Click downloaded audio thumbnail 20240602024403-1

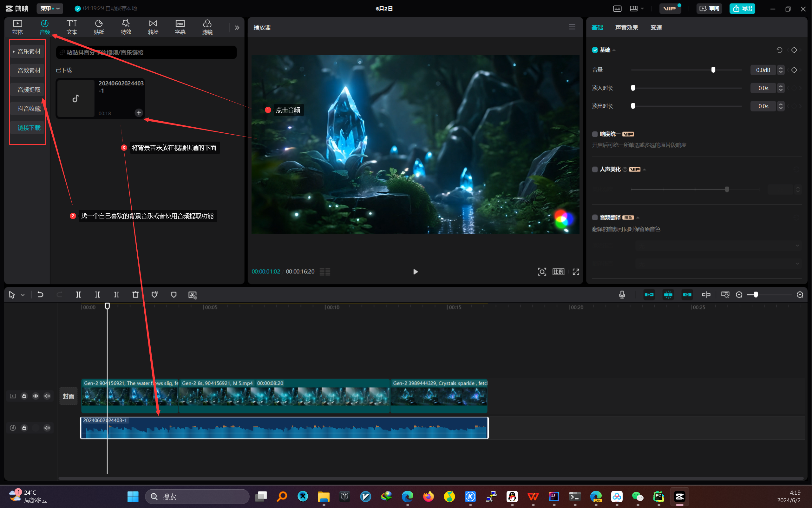[x=76, y=98]
